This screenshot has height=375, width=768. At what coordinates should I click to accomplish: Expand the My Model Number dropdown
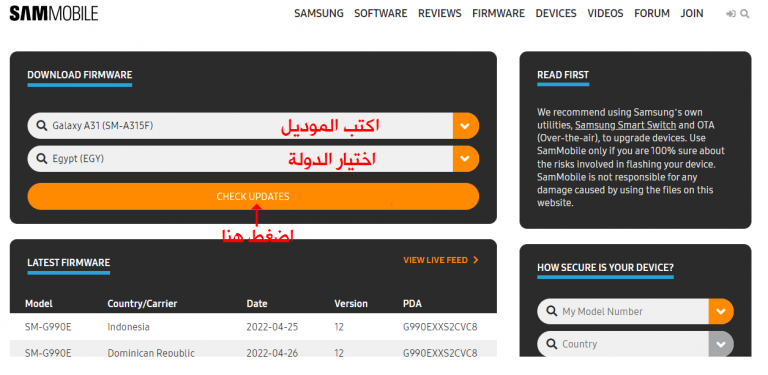[721, 311]
